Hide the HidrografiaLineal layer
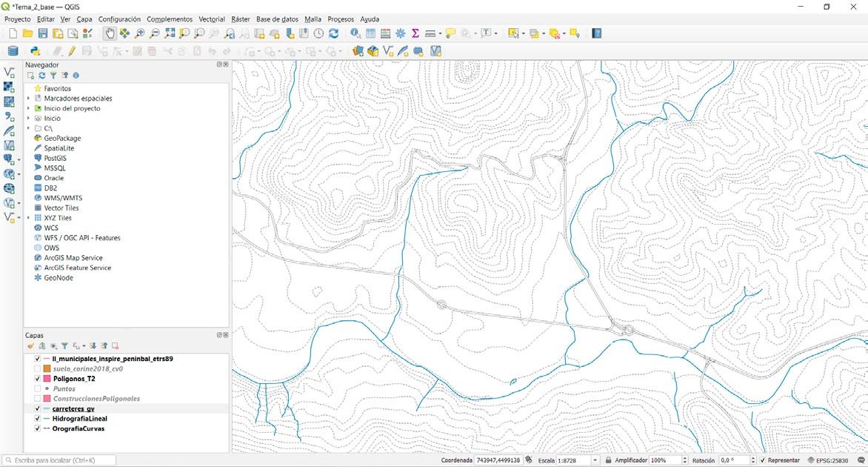 click(x=38, y=419)
